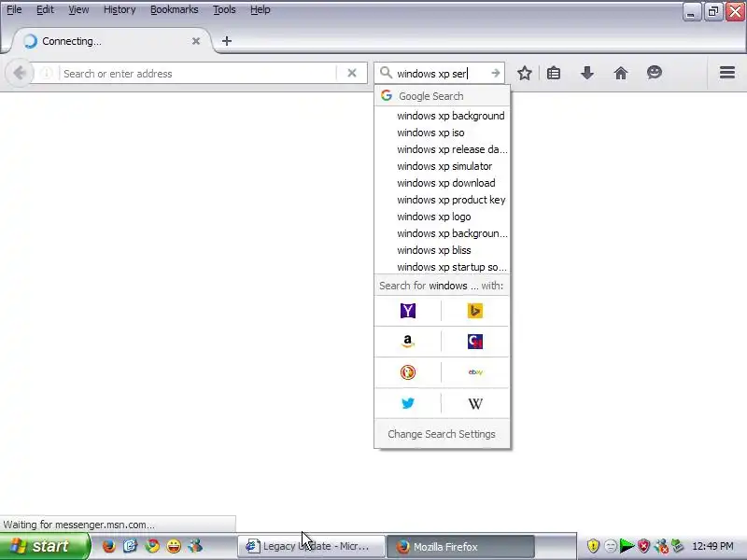Click Change Search Settings
This screenshot has height=560, width=747.
pyautogui.click(x=442, y=434)
